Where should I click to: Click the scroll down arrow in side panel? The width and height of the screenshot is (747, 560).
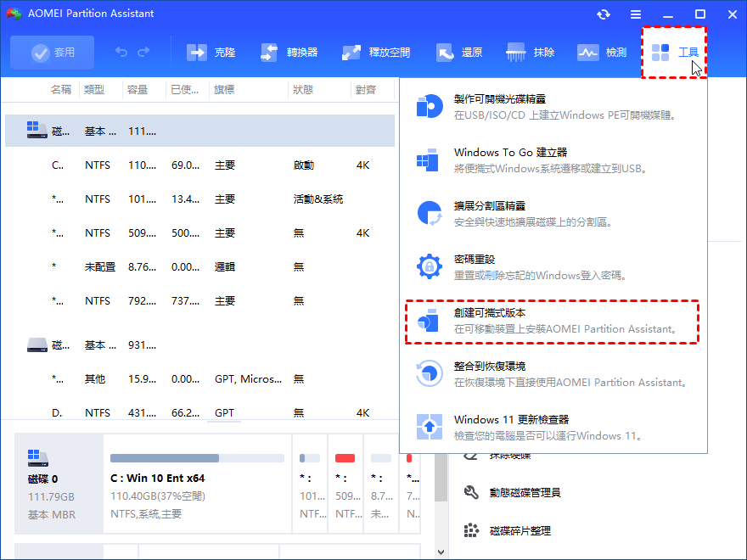(441, 552)
